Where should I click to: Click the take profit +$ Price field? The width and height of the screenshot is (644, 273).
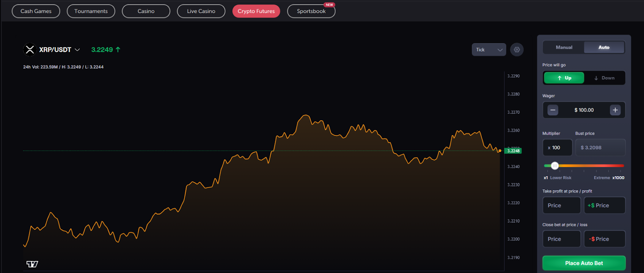click(605, 205)
